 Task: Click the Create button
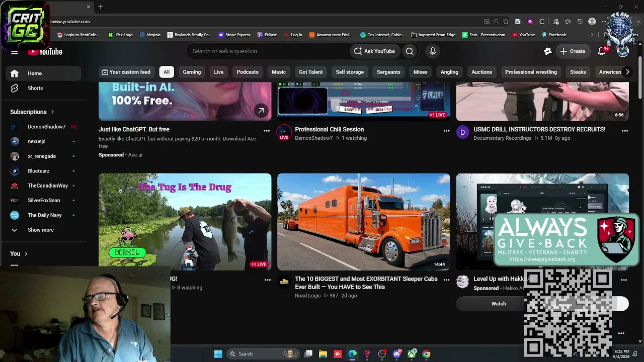click(573, 51)
